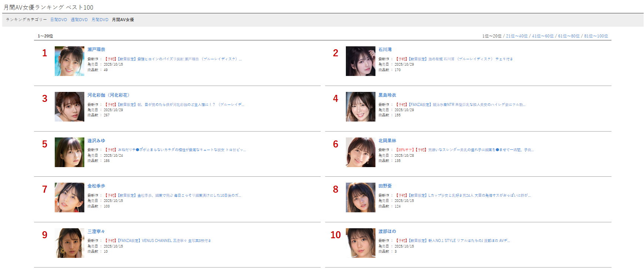Go to ranks 41位〜60位

[543, 36]
